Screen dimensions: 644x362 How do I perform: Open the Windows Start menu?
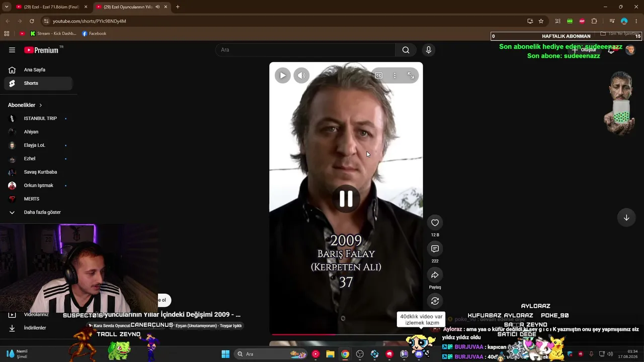[x=225, y=354]
